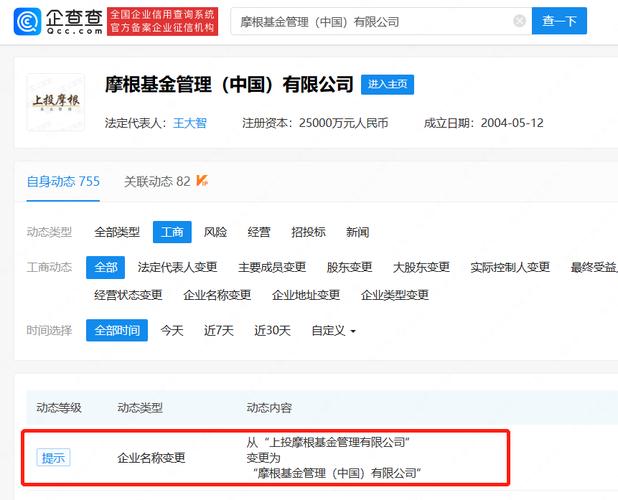Open legal representative 王大智 link
The width and height of the screenshot is (618, 500).
[190, 123]
